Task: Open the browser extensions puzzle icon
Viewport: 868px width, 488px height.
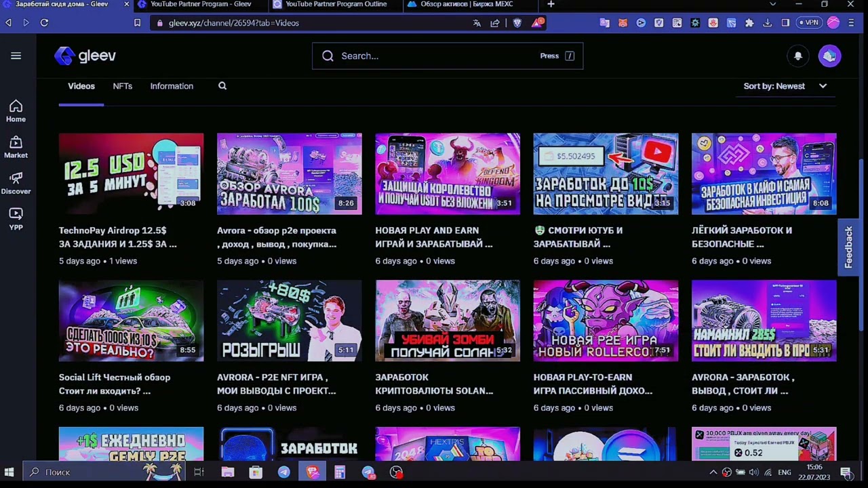Action: [x=749, y=22]
